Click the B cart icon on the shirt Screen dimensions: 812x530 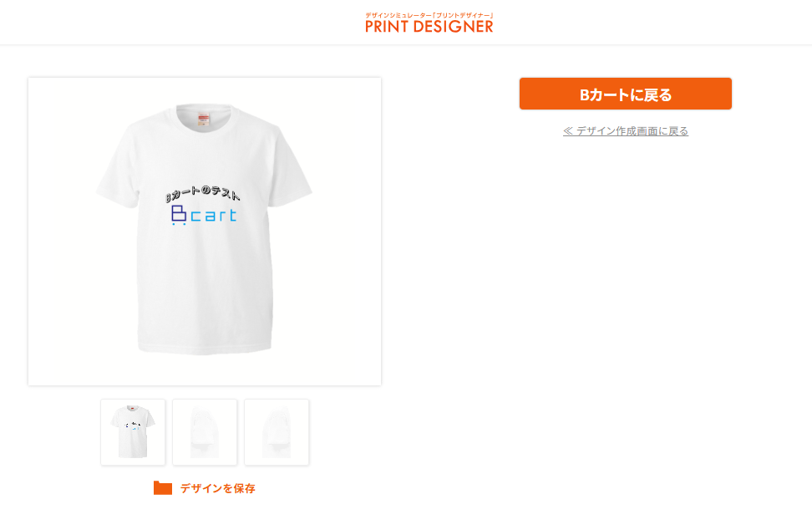pyautogui.click(x=179, y=215)
